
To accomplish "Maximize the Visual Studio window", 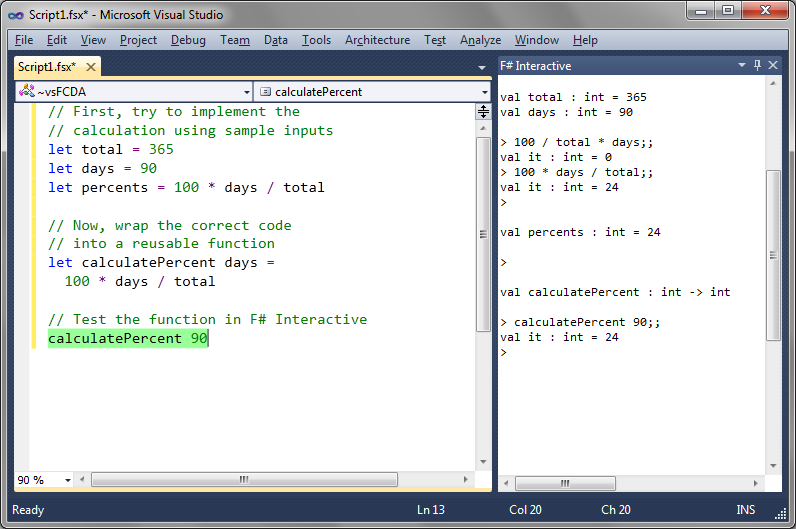I will (x=727, y=11).
